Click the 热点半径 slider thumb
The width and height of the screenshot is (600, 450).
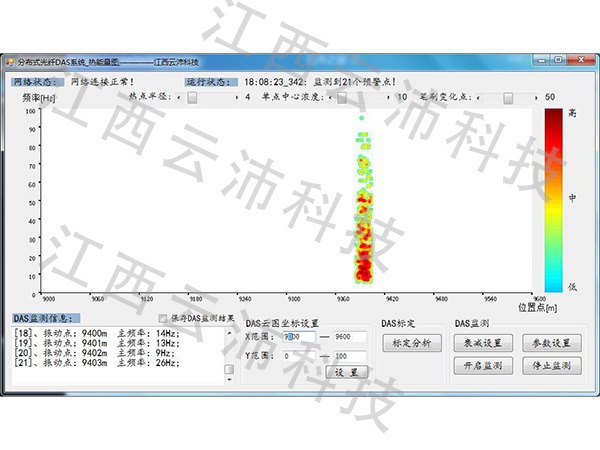pyautogui.click(x=192, y=98)
